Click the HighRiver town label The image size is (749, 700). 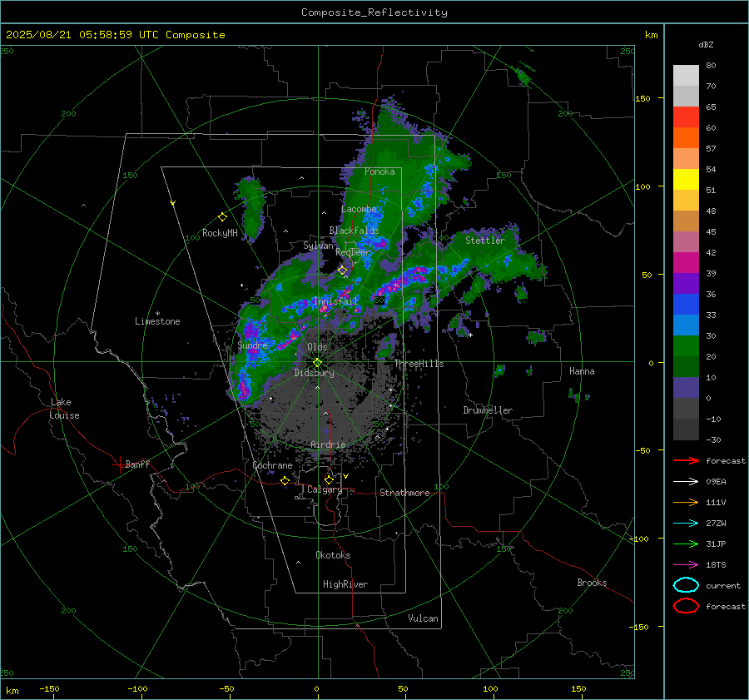pos(345,584)
